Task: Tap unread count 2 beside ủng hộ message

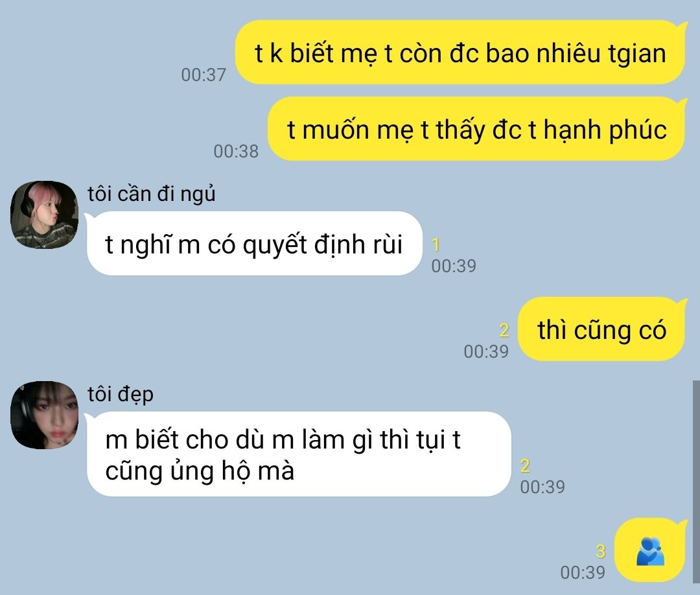Action: point(525,465)
